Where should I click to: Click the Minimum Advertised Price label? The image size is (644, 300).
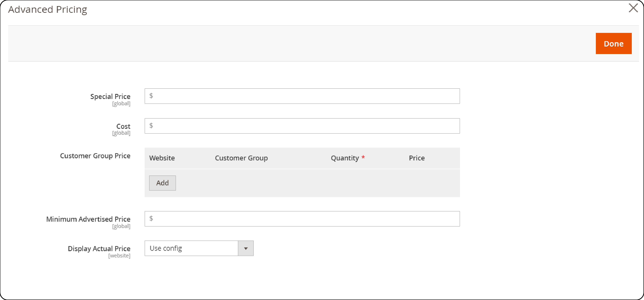tap(88, 219)
